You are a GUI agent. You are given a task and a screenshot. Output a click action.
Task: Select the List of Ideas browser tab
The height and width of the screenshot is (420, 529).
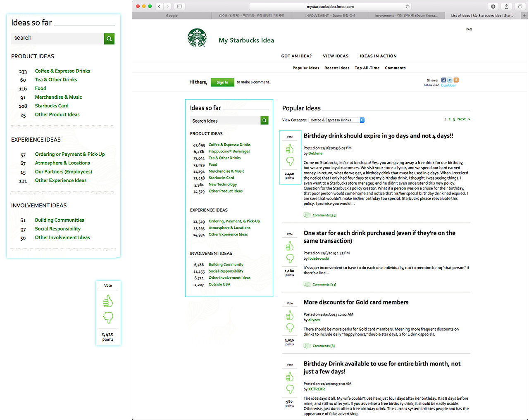click(x=482, y=16)
